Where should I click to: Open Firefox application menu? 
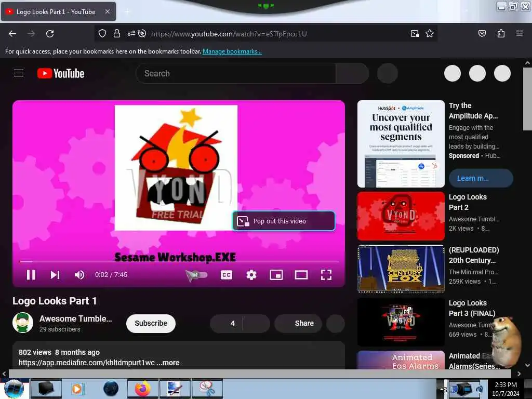click(519, 33)
